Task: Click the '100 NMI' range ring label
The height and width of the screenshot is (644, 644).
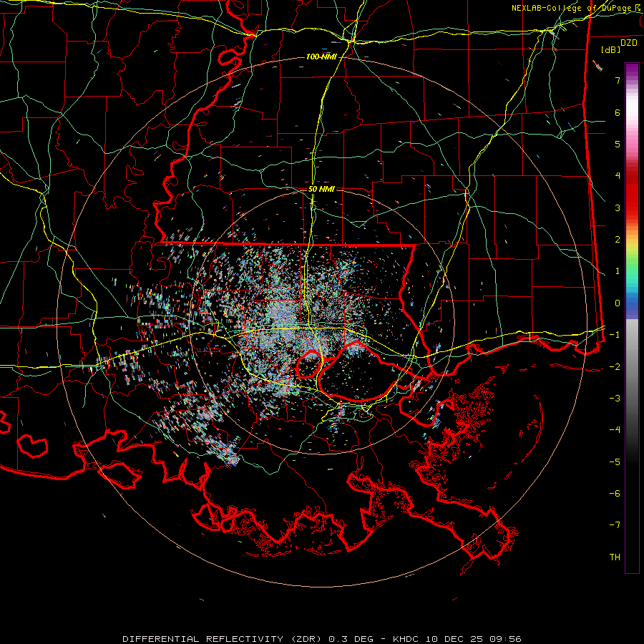Action: tap(321, 57)
